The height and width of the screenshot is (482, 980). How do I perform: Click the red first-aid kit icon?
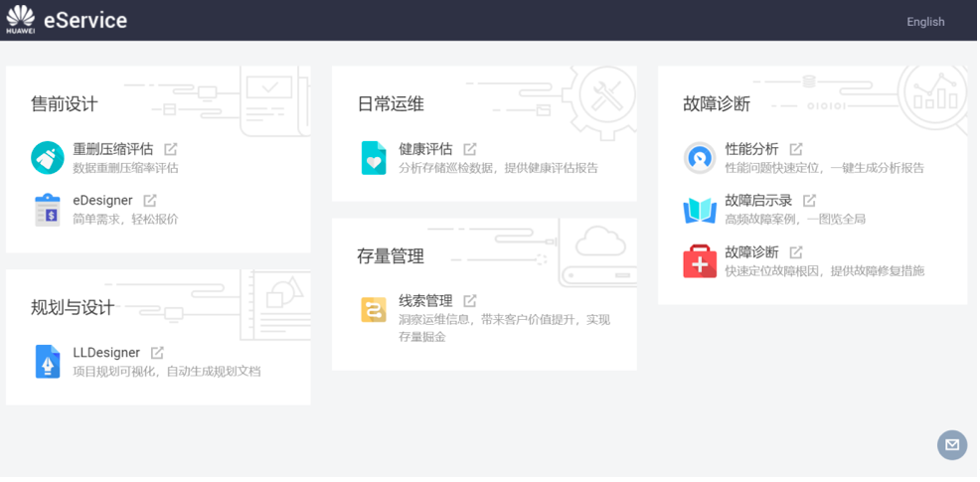[700, 261]
